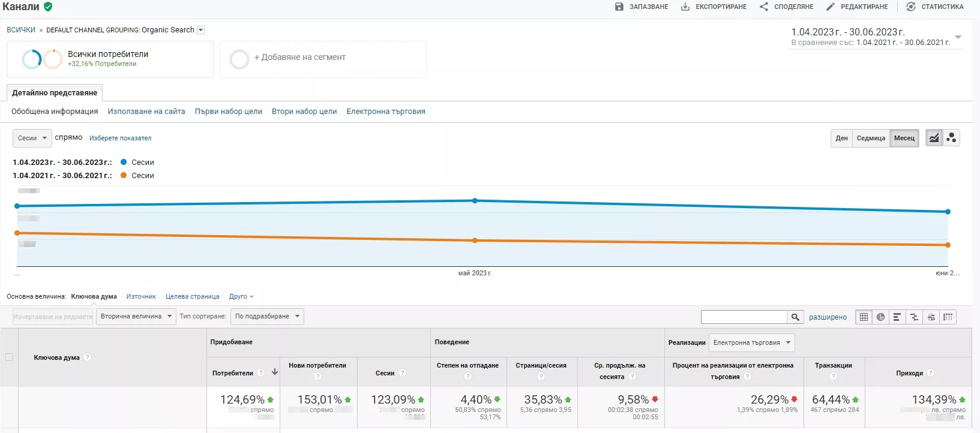Select the term cloud view icon

[931, 317]
